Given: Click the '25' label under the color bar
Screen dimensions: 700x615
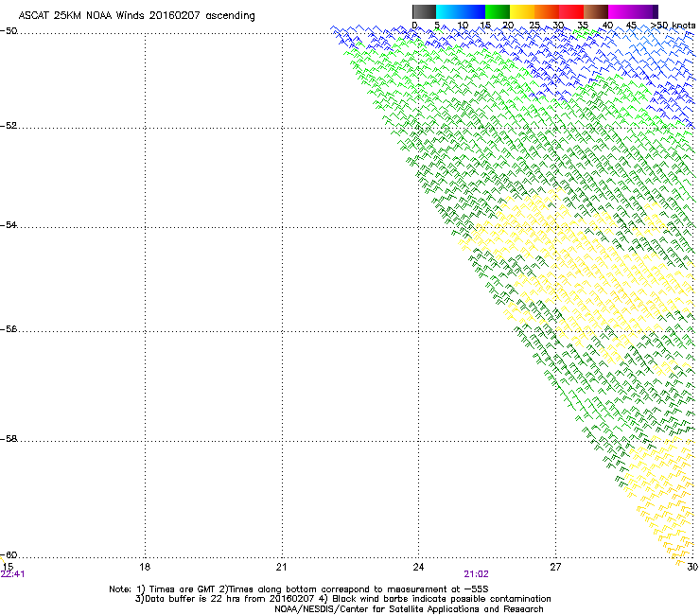Looking at the screenshot, I should click(534, 26).
